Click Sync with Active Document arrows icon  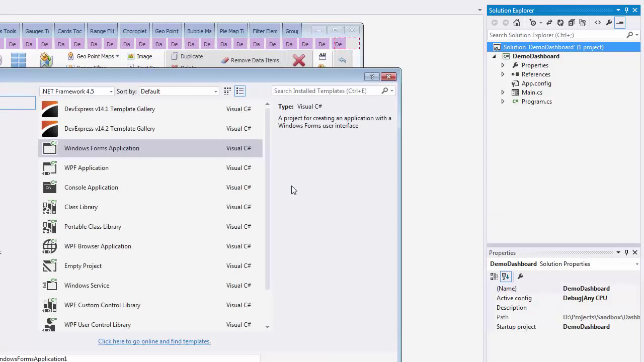click(549, 23)
